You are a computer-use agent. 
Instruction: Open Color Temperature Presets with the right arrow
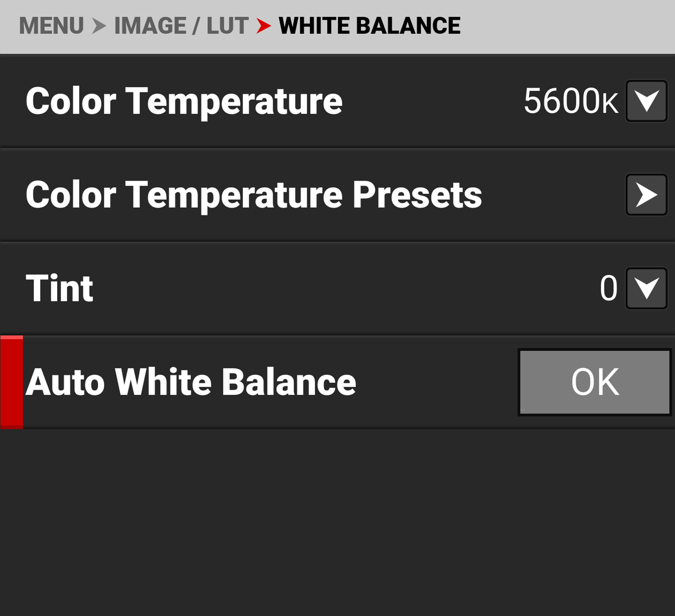(x=646, y=195)
